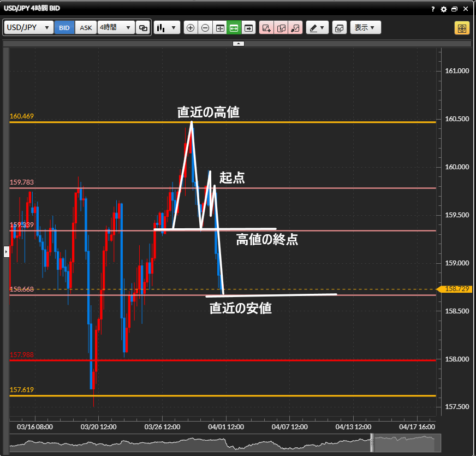Open the 4時間 timeframe dropdown
The image size is (476, 456).
tap(116, 28)
